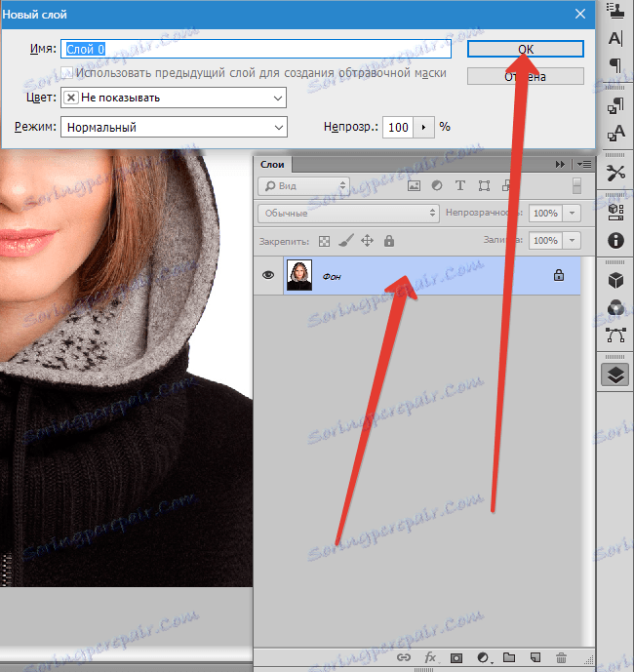The image size is (634, 672).
Task: Open the Tool Presets panel icon
Action: tap(616, 173)
